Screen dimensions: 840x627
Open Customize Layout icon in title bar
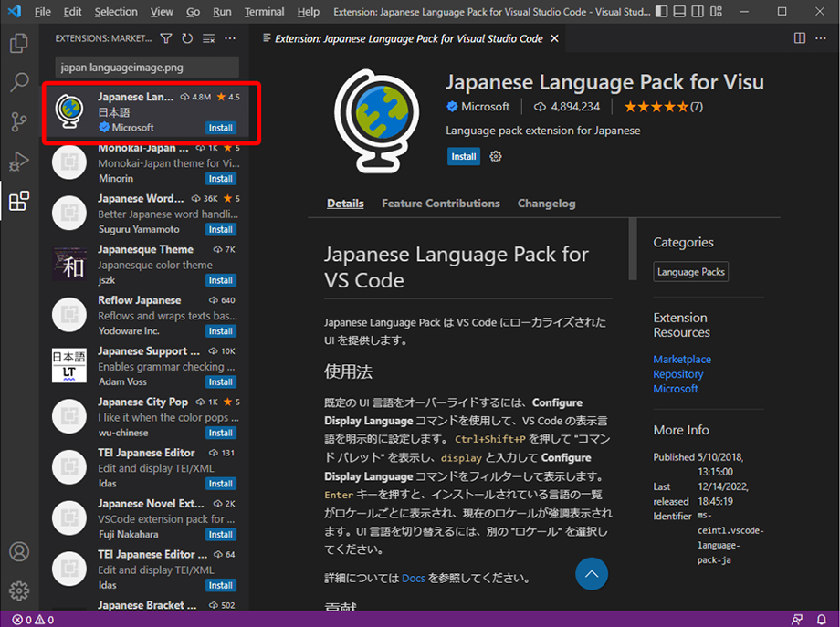716,11
